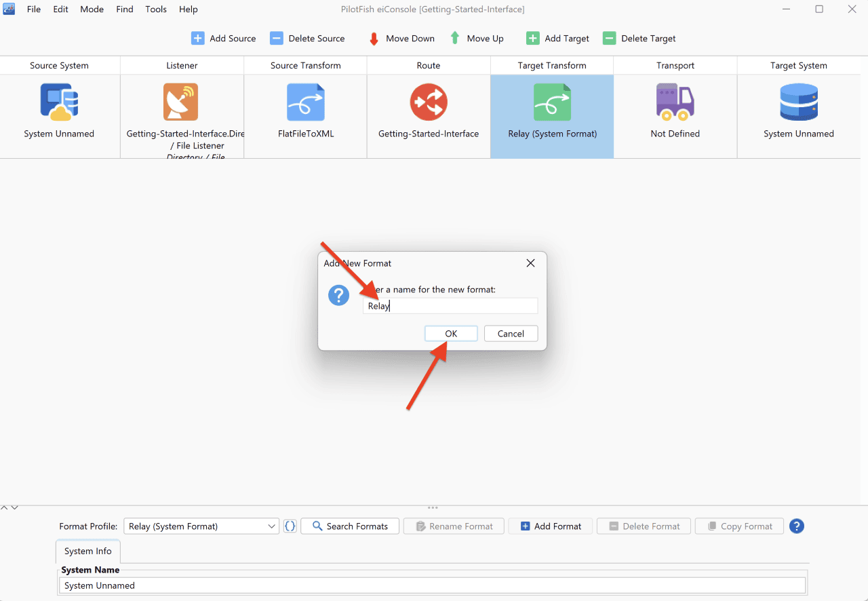The height and width of the screenshot is (601, 868).
Task: Switch to the System Info tab
Action: point(88,551)
